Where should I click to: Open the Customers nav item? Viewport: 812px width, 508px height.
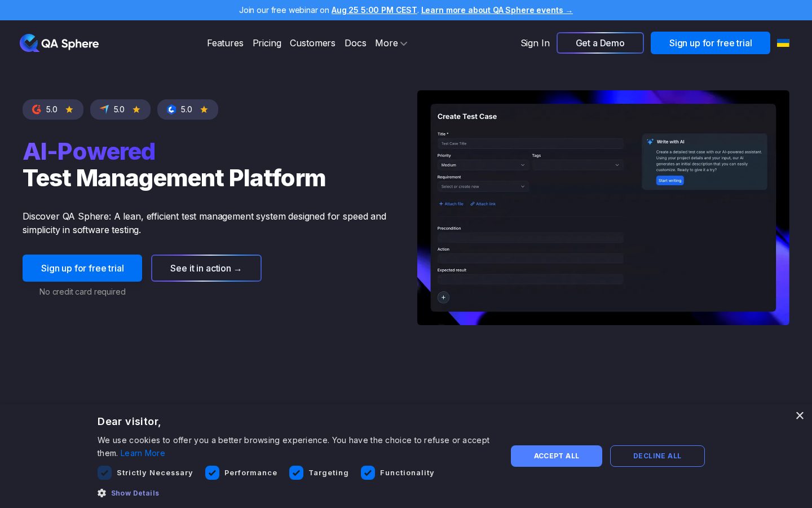coord(312,43)
